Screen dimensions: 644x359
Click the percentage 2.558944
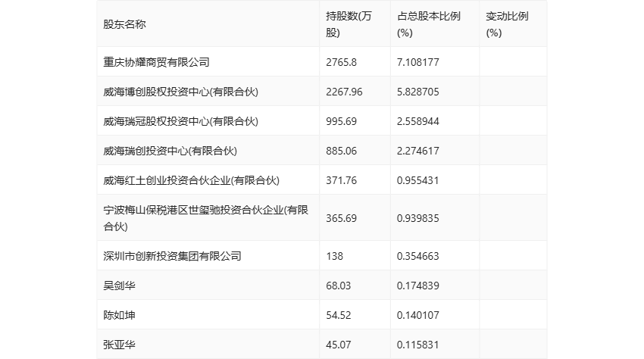coord(418,121)
